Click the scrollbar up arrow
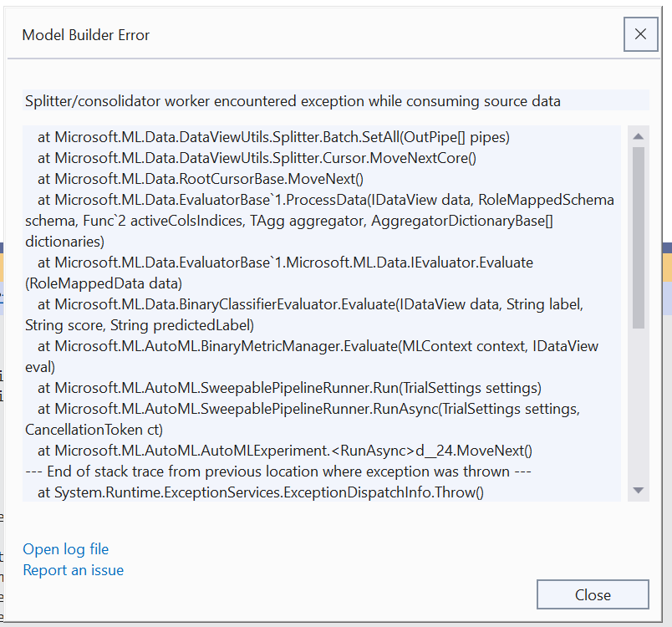The height and width of the screenshot is (627, 672). 638,135
